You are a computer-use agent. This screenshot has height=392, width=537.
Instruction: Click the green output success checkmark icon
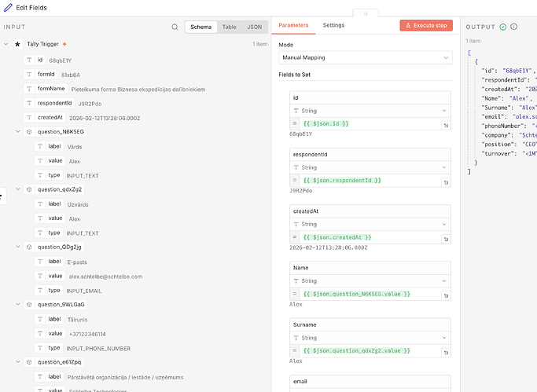pos(502,27)
